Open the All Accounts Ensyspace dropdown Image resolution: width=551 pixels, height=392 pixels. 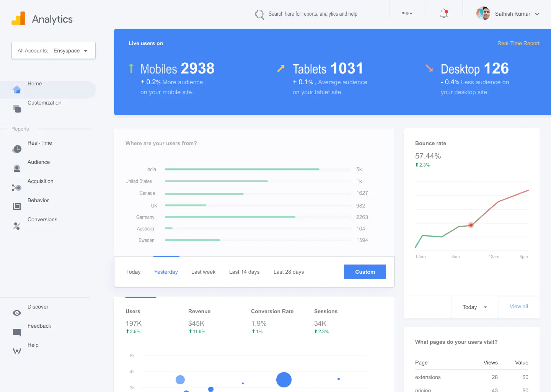point(54,51)
